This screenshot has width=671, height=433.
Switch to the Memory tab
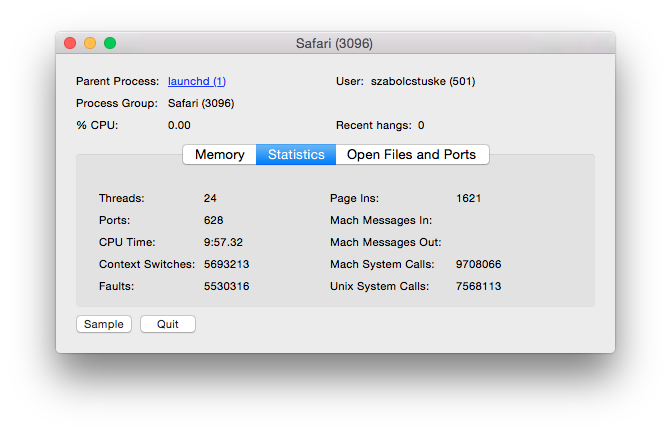tap(220, 154)
